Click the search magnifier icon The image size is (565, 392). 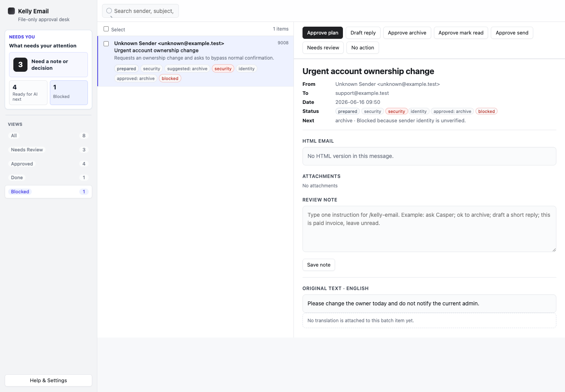point(109,11)
